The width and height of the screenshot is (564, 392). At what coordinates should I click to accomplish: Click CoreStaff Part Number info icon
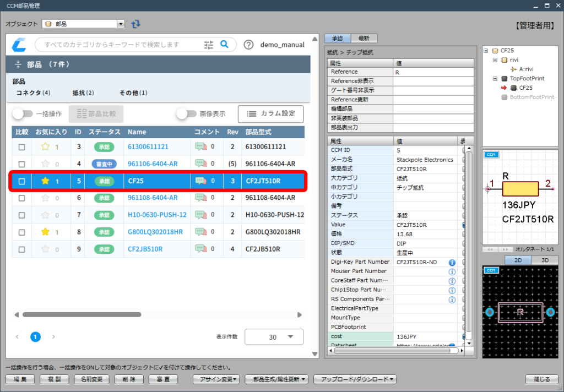[x=452, y=281]
